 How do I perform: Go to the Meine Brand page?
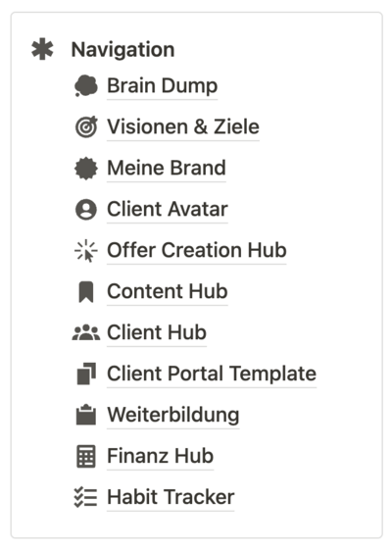point(167,168)
